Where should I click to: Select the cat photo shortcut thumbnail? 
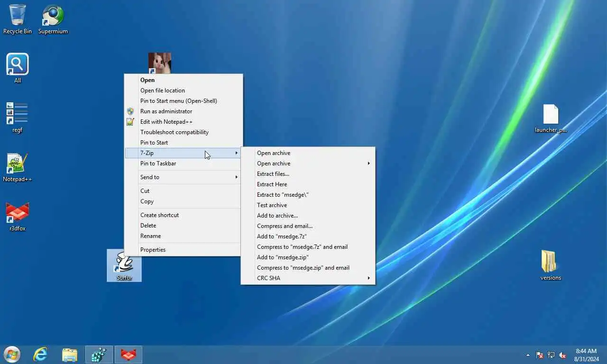point(160,63)
